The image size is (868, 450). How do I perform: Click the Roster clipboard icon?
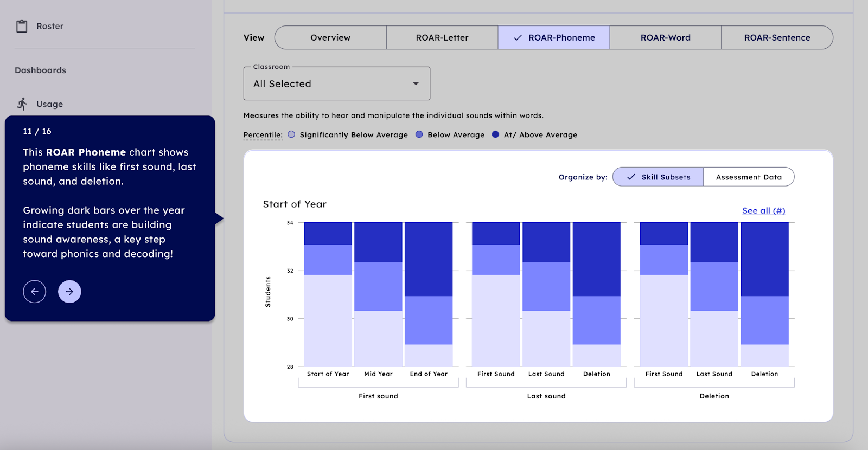point(22,26)
